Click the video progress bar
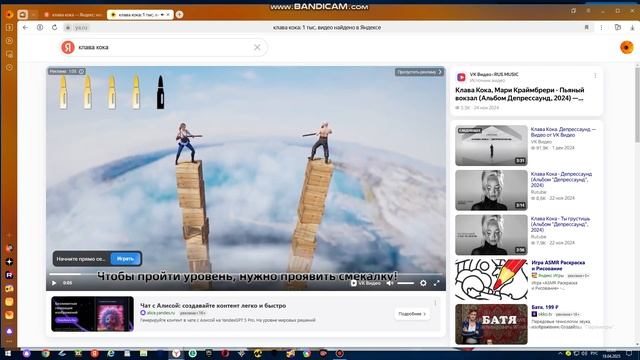This screenshot has height=360, width=640. click(x=245, y=274)
